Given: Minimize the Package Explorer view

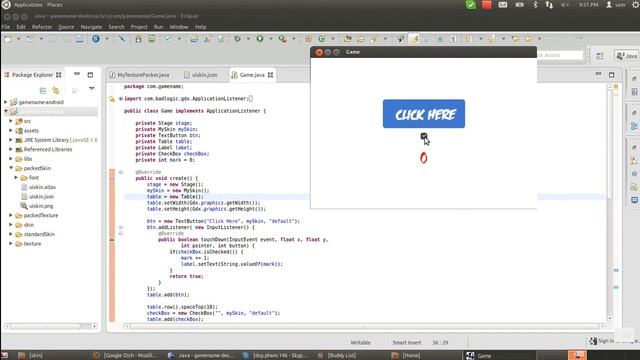Looking at the screenshot, I should (77, 74).
